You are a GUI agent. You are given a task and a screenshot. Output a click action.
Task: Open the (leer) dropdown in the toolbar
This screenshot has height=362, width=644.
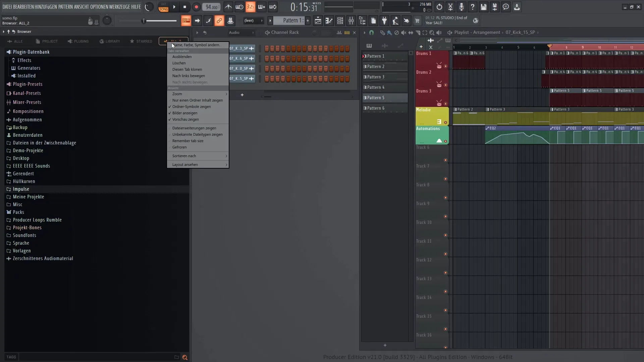pyautogui.click(x=253, y=21)
